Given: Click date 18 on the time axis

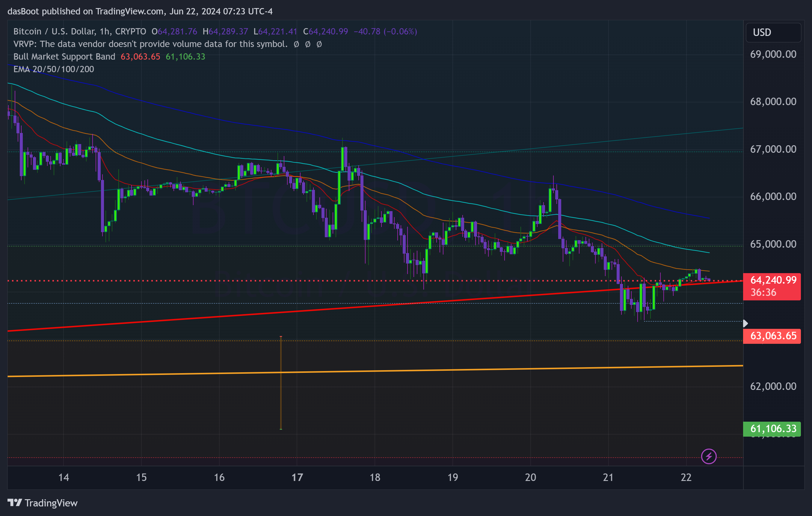Looking at the screenshot, I should [x=375, y=477].
